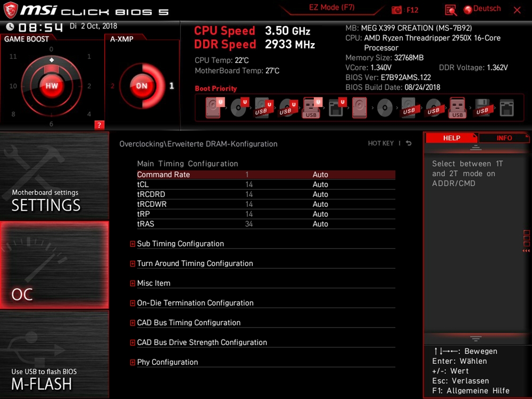Select the UEFI CD/DVD boot device icon

[x=239, y=107]
